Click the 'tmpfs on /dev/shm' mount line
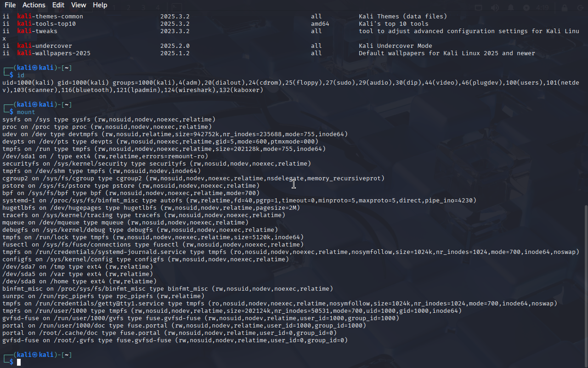The width and height of the screenshot is (588, 368). (x=102, y=171)
